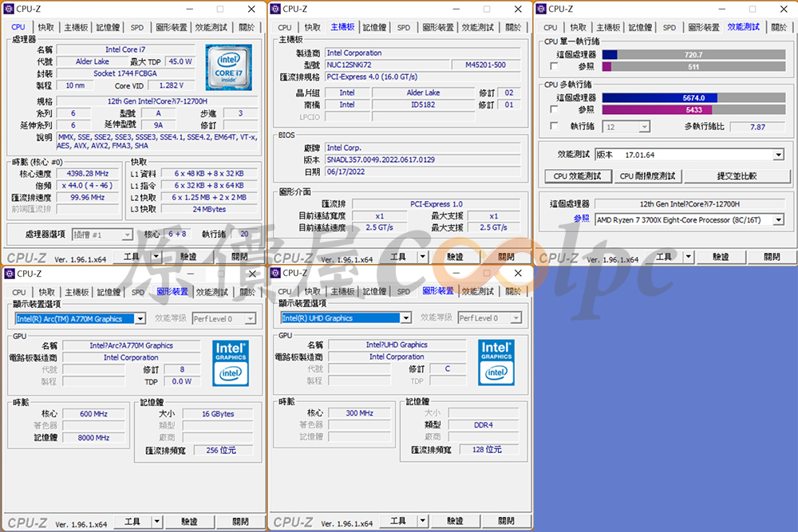The height and width of the screenshot is (532, 798).
Task: Expand the 工具 arrow in the mainboard window
Action: 423,257
